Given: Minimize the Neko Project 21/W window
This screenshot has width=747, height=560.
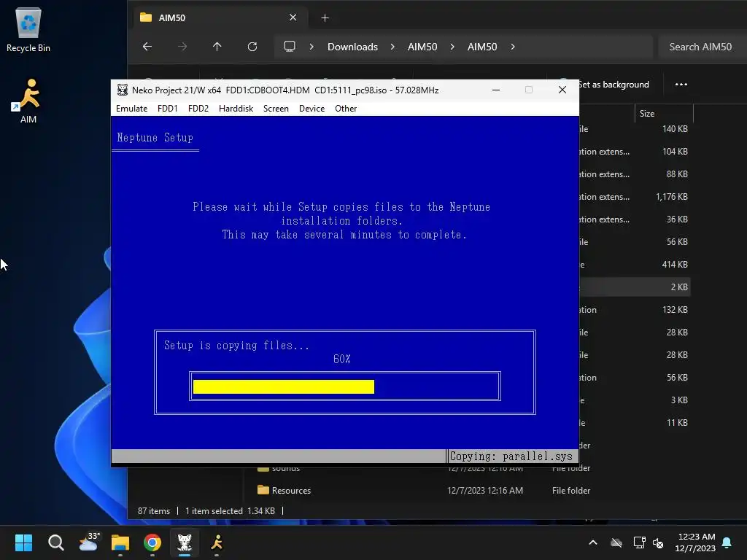Looking at the screenshot, I should pos(496,90).
